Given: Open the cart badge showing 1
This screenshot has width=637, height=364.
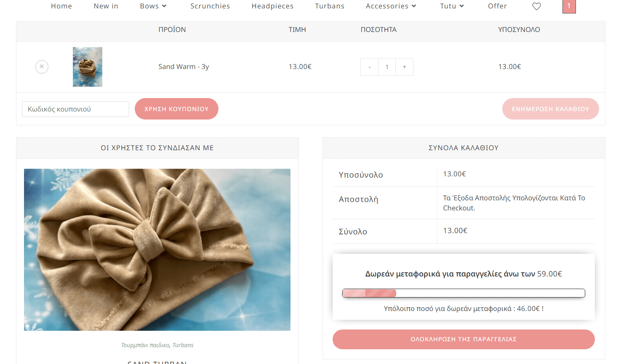Looking at the screenshot, I should (x=569, y=6).
